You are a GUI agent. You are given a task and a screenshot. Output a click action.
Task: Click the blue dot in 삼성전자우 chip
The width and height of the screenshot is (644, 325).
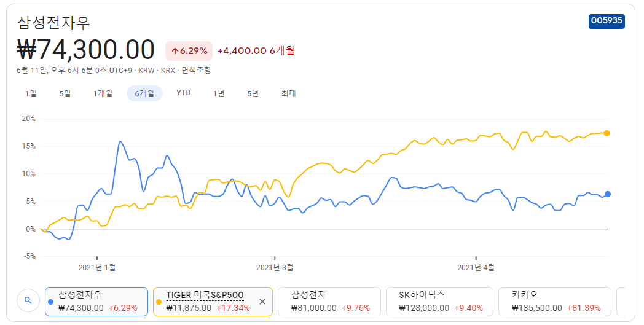coord(50,302)
